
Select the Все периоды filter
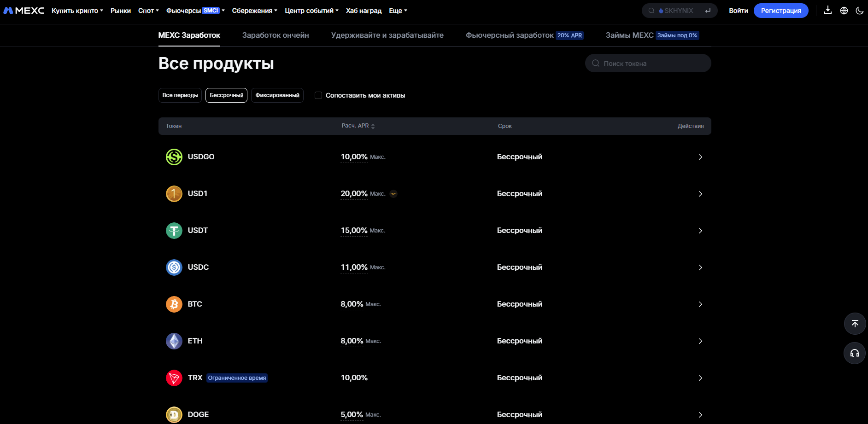point(180,95)
